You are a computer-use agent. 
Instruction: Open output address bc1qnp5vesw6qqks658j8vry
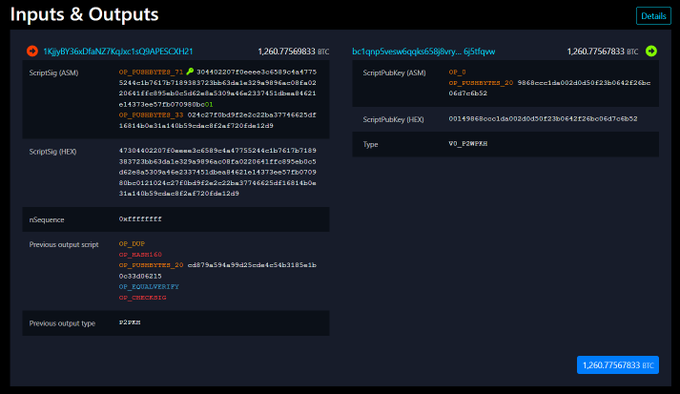(424, 52)
